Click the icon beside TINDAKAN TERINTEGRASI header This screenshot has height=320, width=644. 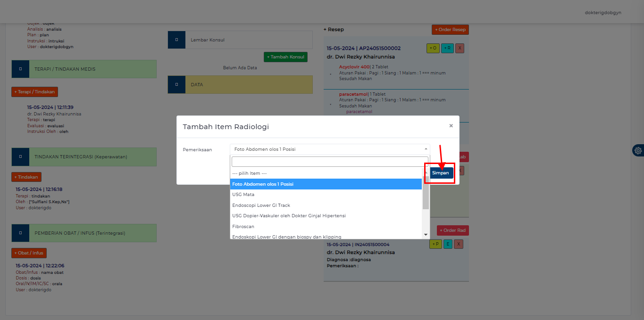tap(20, 157)
